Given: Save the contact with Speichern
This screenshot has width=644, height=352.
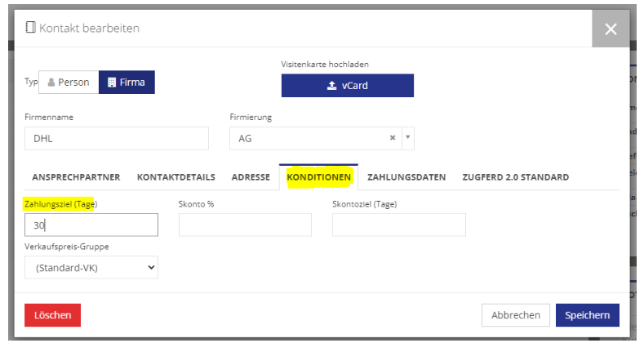Looking at the screenshot, I should (588, 315).
